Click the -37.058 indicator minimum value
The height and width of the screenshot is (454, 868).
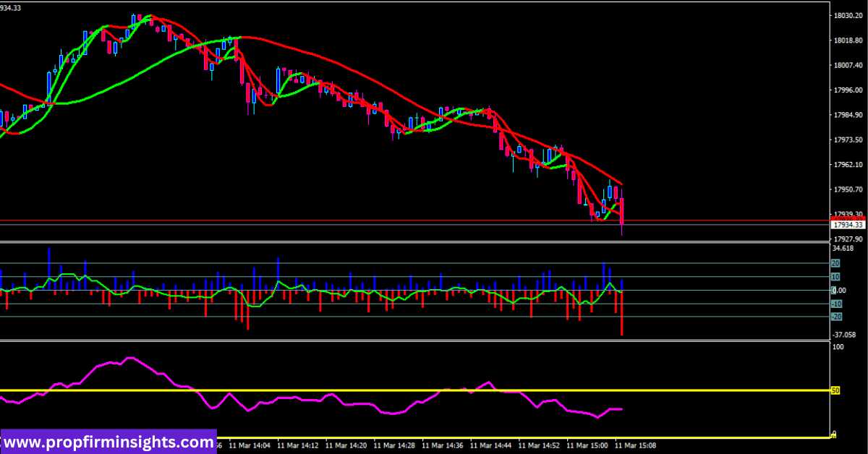(844, 335)
